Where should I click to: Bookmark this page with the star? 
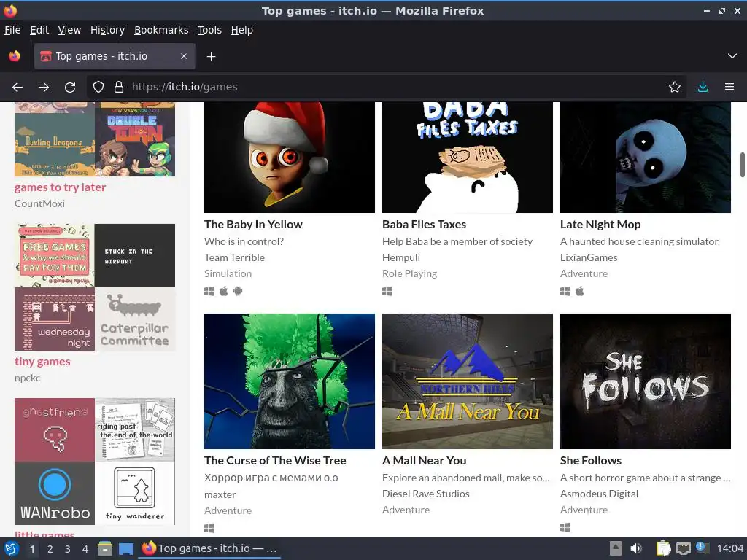tap(675, 87)
